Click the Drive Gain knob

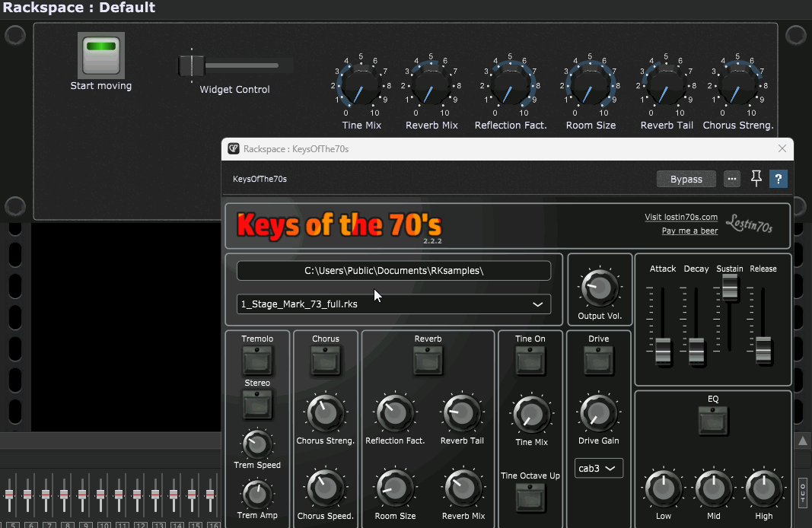click(598, 414)
